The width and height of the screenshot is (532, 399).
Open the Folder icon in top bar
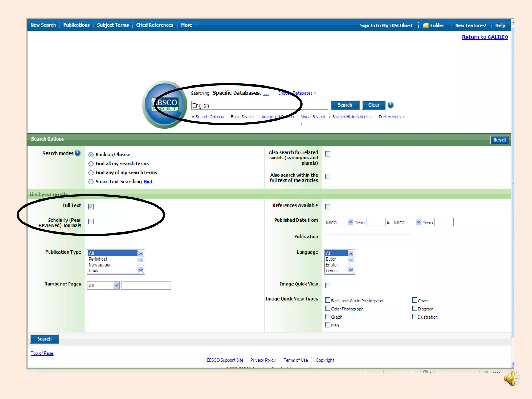426,25
